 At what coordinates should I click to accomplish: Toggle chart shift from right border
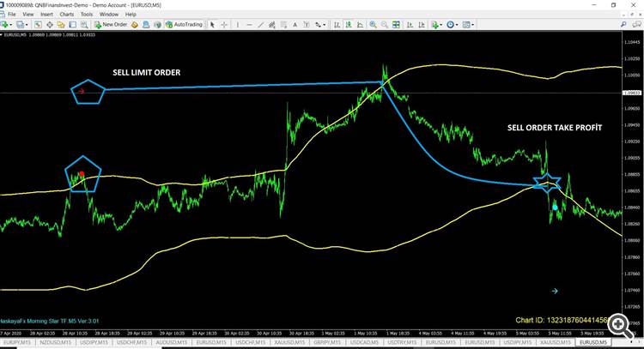(x=422, y=25)
